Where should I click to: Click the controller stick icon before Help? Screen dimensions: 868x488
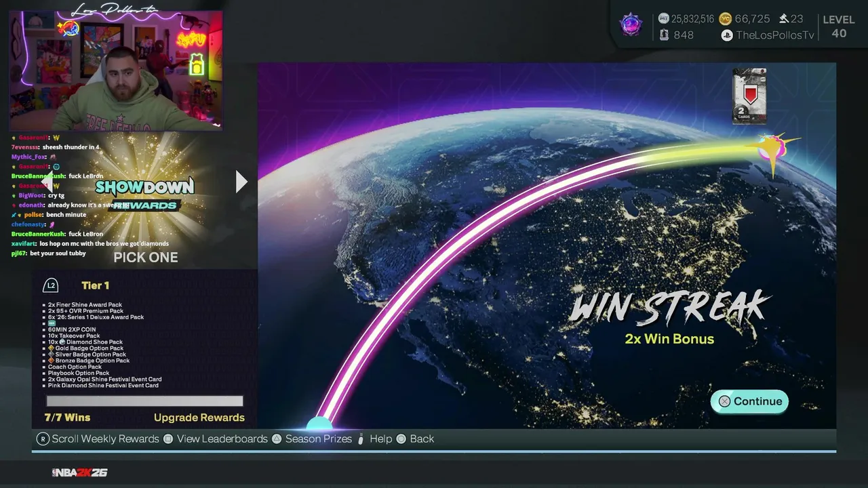click(361, 439)
